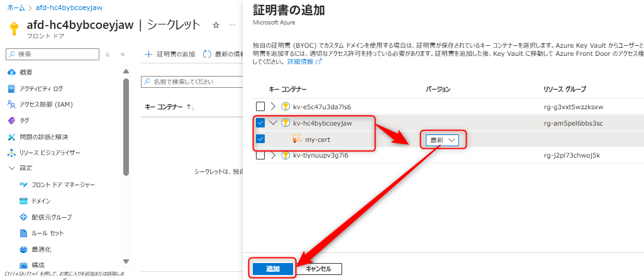Open the 構成 sidebar item
This screenshot has width=644, height=280.
click(38, 265)
